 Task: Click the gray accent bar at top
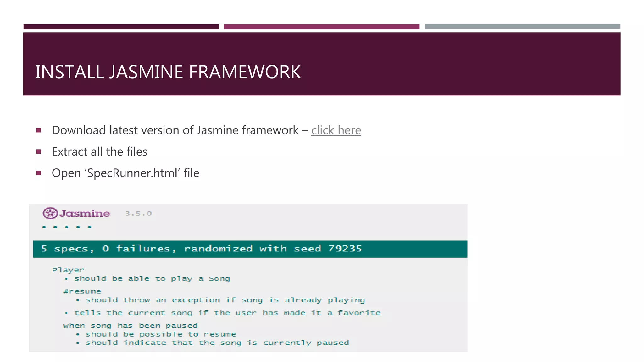522,27
